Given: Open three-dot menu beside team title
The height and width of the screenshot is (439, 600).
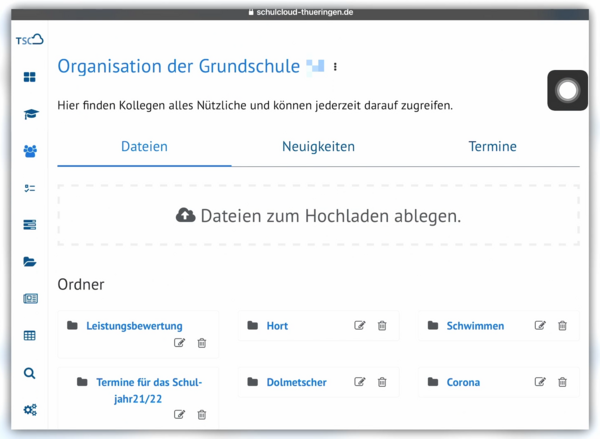Looking at the screenshot, I should [x=336, y=67].
